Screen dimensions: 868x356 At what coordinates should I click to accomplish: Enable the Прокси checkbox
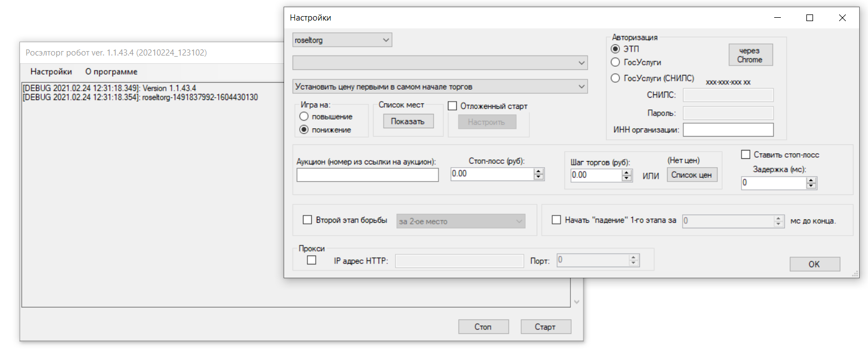coord(312,259)
